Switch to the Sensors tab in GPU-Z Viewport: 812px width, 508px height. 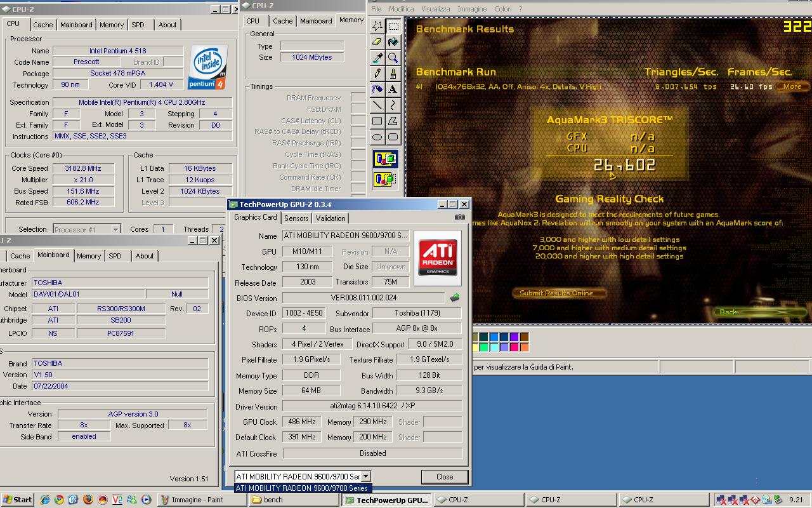click(296, 218)
